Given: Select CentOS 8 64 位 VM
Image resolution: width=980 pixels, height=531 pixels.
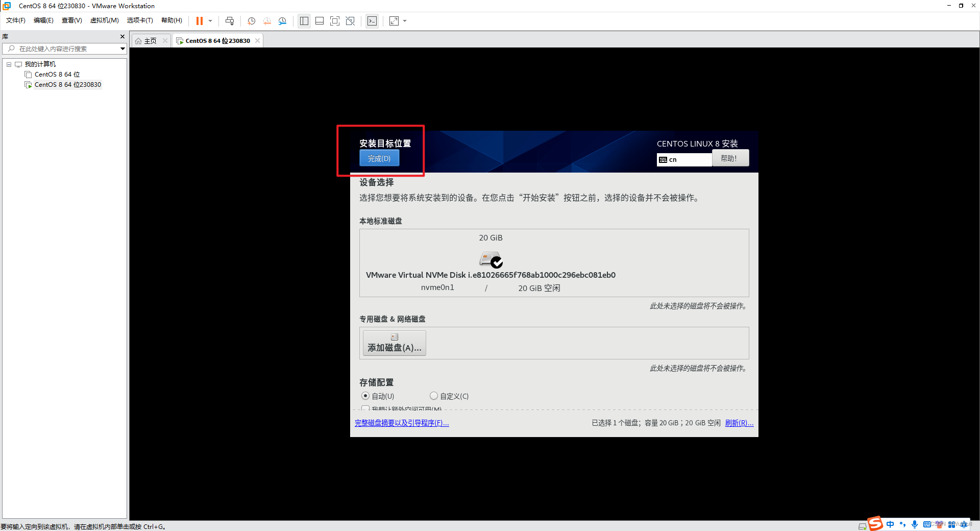Looking at the screenshot, I should point(57,75).
